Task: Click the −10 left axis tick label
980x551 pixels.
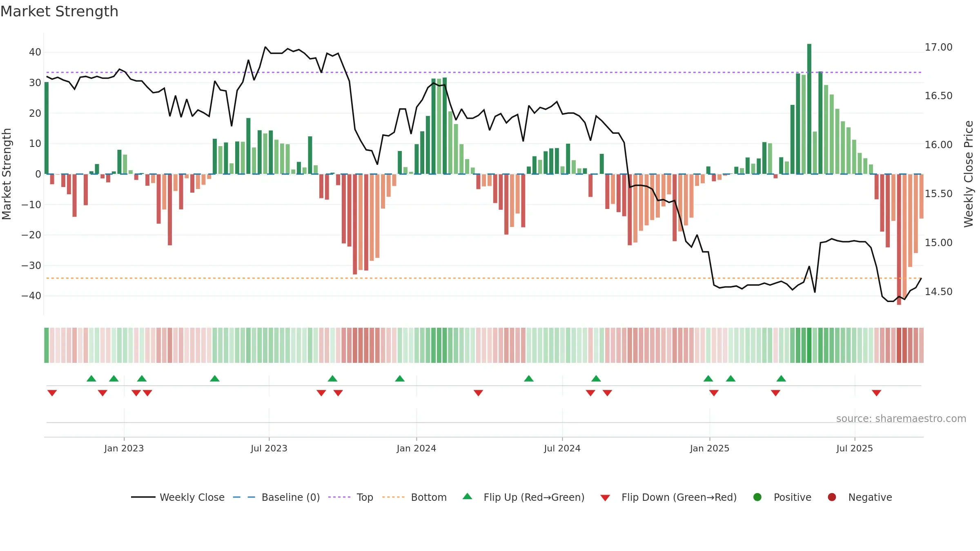Action: click(x=31, y=204)
